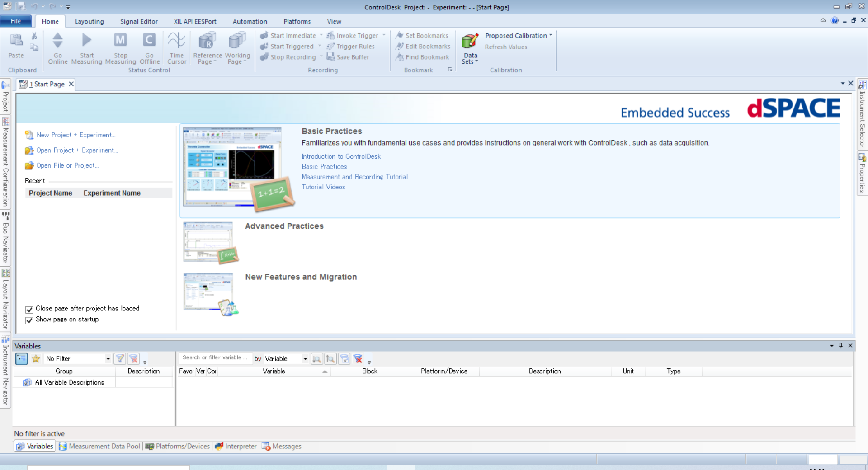Open Properties side panel
Screen dimensions: 868x470
point(862,174)
